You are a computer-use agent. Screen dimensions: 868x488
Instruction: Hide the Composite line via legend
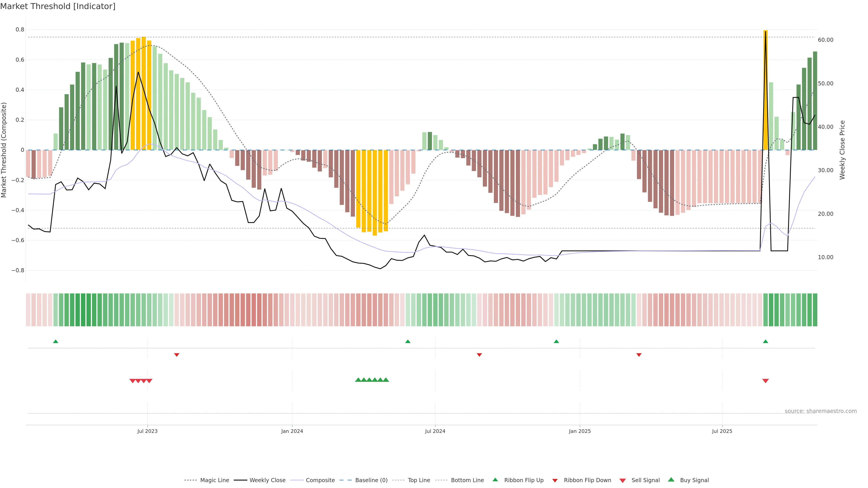320,480
